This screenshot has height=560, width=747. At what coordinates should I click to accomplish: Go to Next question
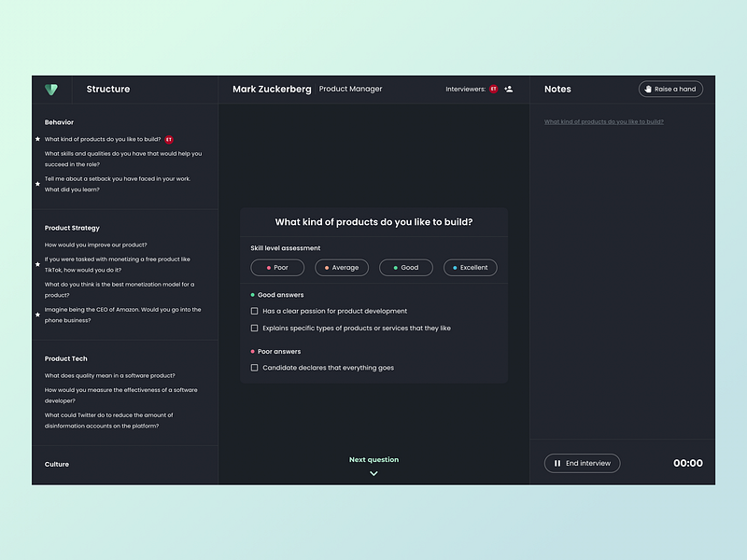click(x=374, y=459)
